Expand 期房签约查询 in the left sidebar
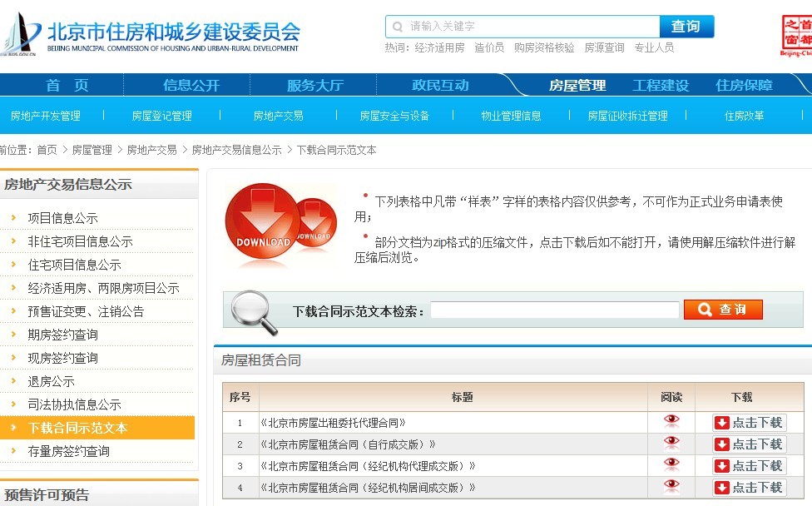The height and width of the screenshot is (506, 812). pyautogui.click(x=62, y=335)
